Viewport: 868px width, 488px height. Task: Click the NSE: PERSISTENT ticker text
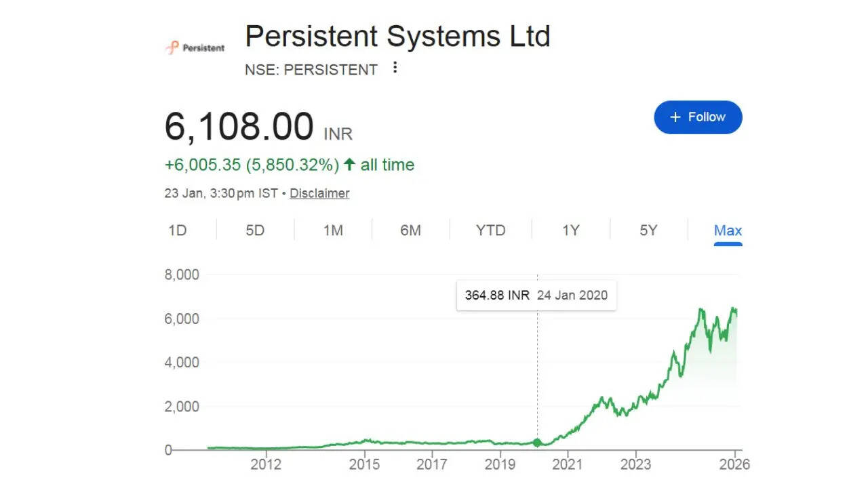[311, 70]
